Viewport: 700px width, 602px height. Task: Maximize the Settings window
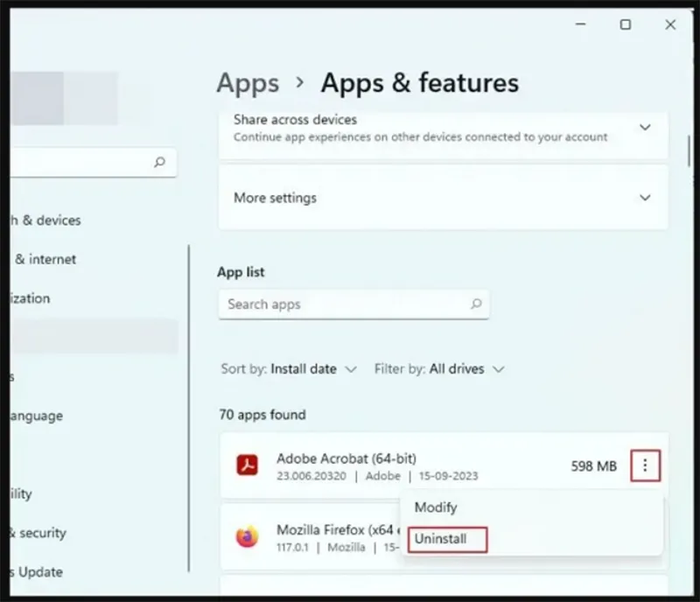pyautogui.click(x=626, y=24)
